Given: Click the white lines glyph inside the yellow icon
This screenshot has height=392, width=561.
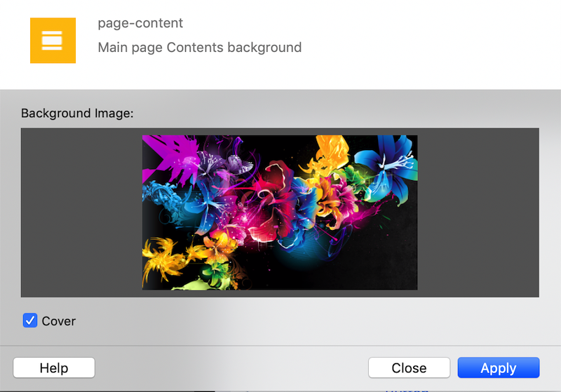Looking at the screenshot, I should click(53, 41).
